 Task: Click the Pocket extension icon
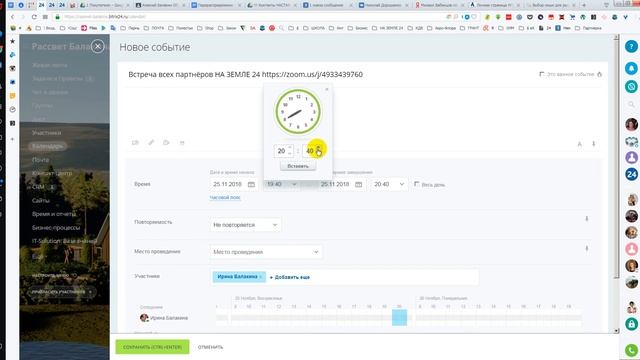click(530, 17)
